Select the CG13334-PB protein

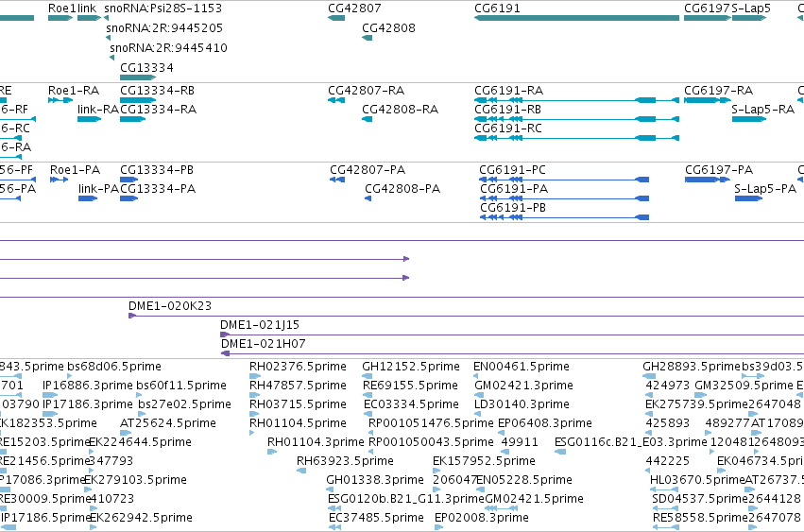128,180
